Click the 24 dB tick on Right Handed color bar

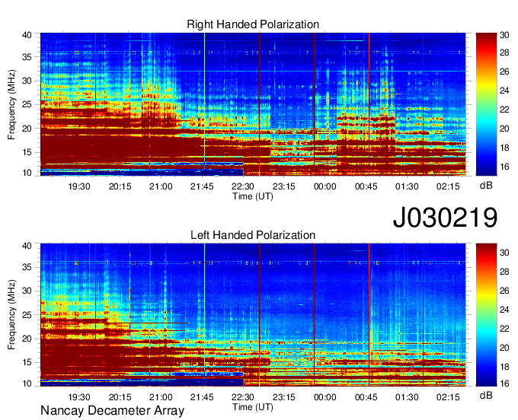[504, 91]
